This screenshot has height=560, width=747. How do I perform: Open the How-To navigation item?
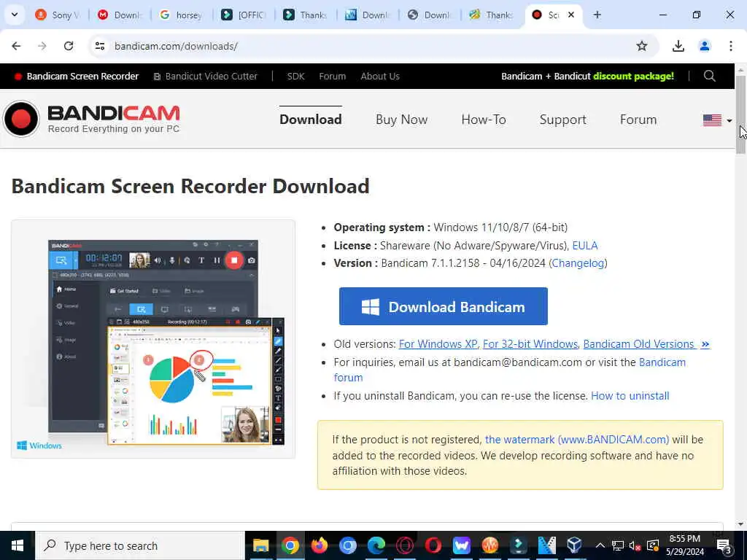(484, 119)
